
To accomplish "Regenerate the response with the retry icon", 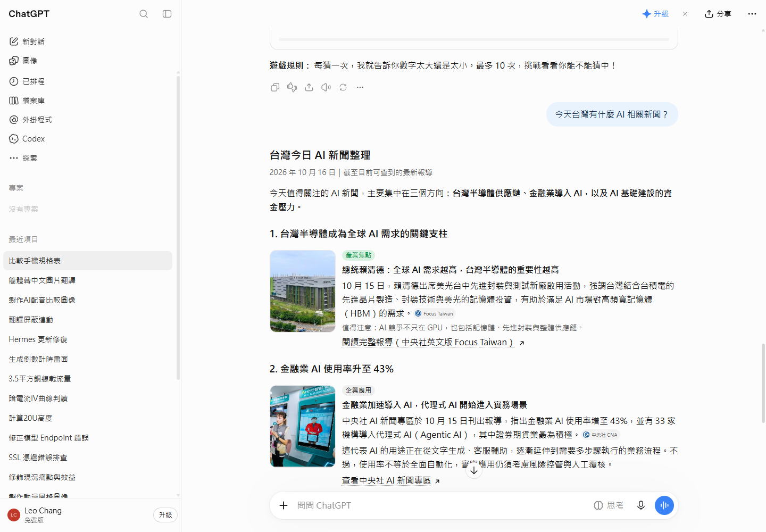I will point(343,87).
